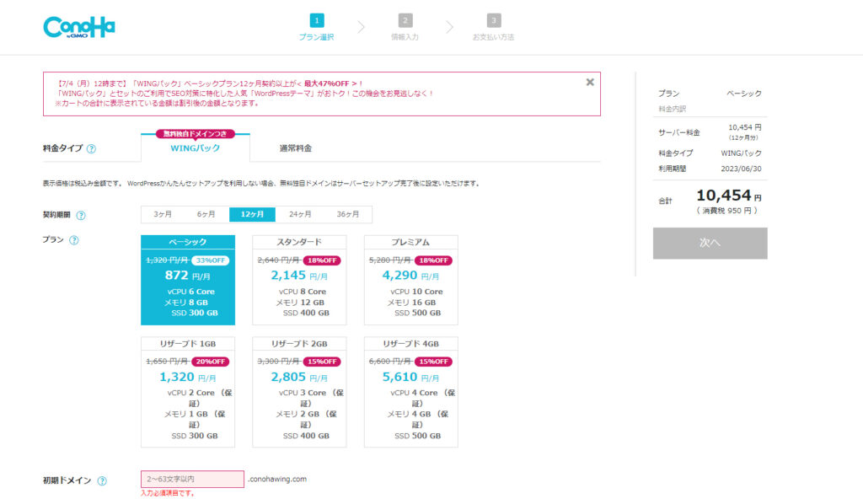Click step 3 お支払い方法 indicator
Screen dimensions: 863x504
click(x=494, y=28)
